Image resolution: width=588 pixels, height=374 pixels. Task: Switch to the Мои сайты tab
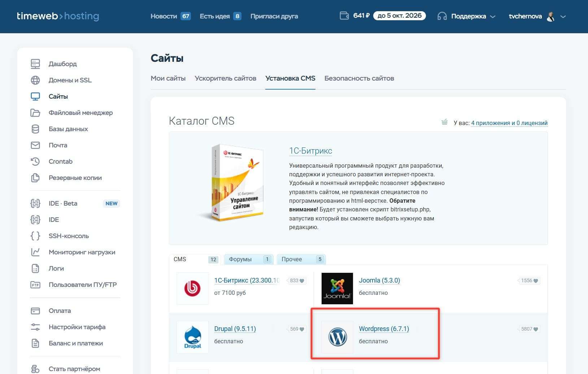point(168,78)
